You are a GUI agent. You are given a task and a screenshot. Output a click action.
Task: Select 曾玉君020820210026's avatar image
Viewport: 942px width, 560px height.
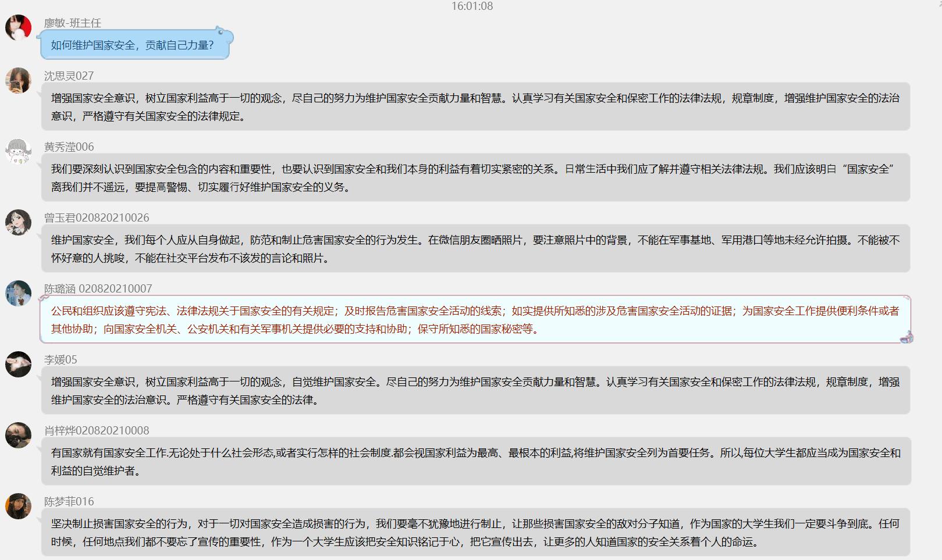[x=18, y=222]
